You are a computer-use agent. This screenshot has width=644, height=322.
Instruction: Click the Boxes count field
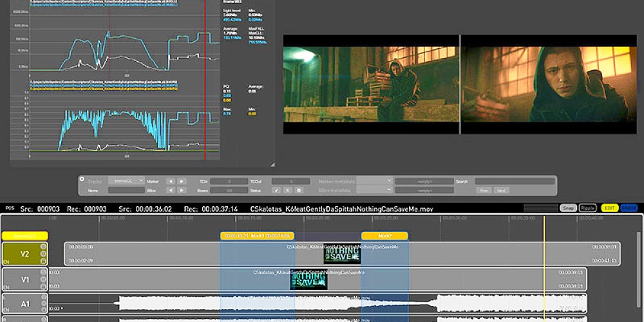[229, 190]
